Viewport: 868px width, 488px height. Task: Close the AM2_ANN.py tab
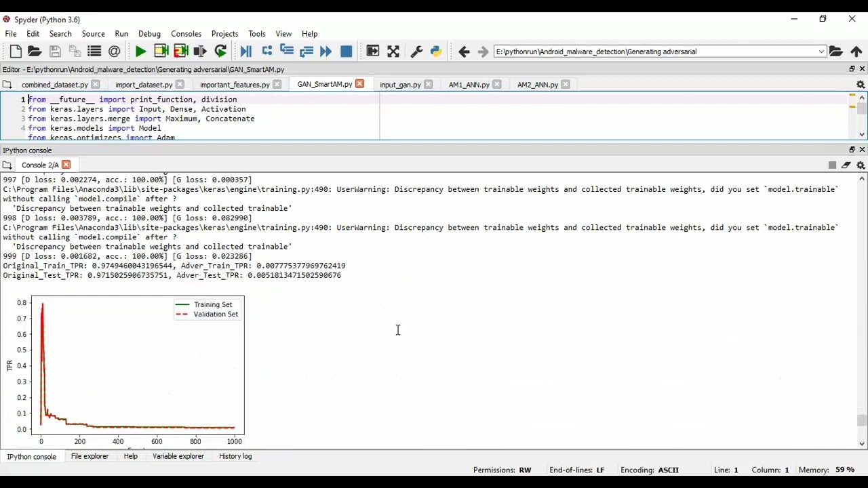click(x=566, y=85)
